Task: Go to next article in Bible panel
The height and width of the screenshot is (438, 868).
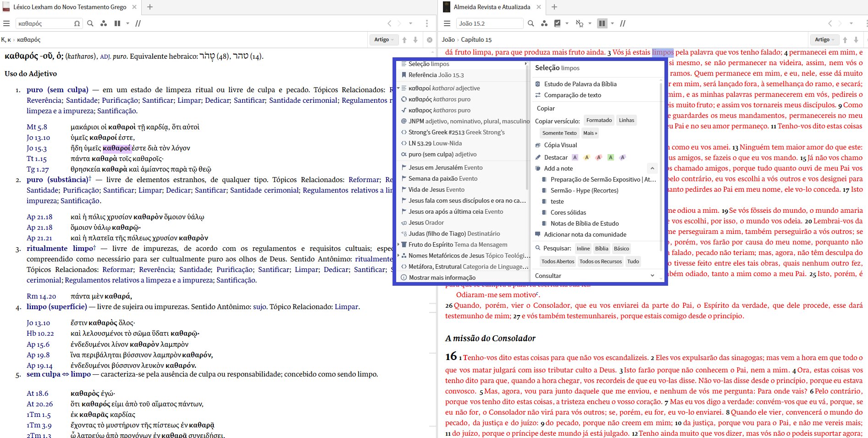Action: pos(856,40)
